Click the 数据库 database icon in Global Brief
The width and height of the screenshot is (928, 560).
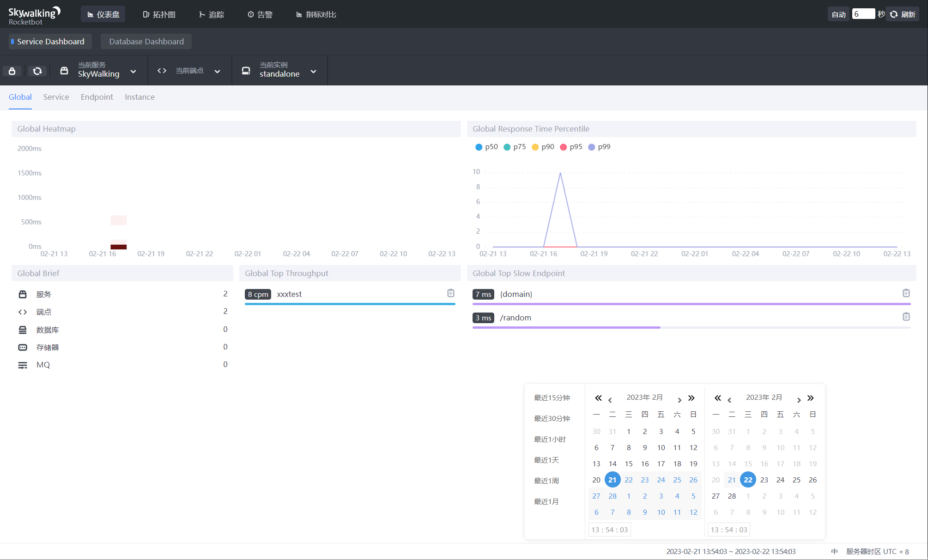click(x=23, y=330)
